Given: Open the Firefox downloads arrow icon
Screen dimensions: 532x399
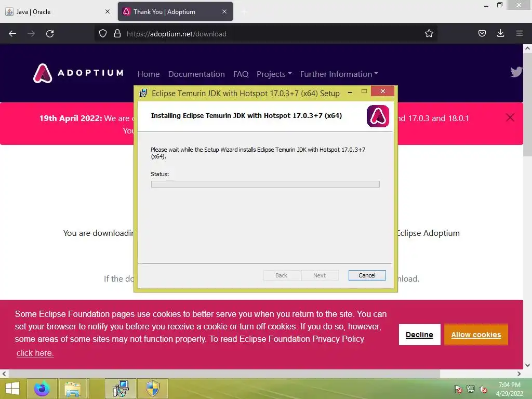Looking at the screenshot, I should (x=500, y=33).
